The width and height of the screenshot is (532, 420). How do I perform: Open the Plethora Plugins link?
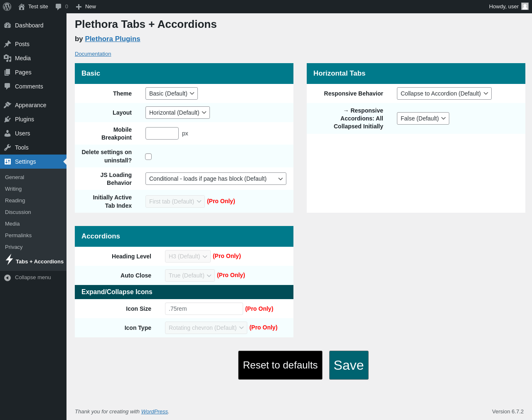(x=113, y=39)
